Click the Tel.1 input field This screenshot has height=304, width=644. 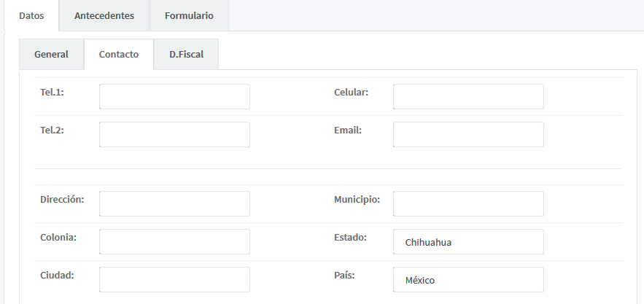click(x=174, y=96)
